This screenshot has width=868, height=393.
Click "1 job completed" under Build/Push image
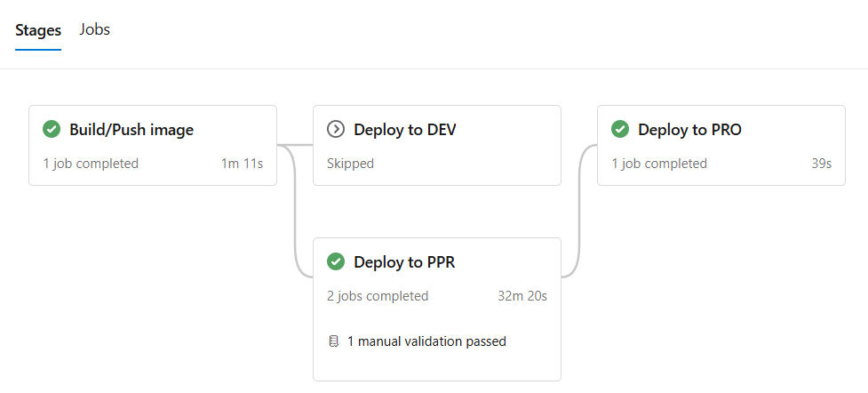91,164
